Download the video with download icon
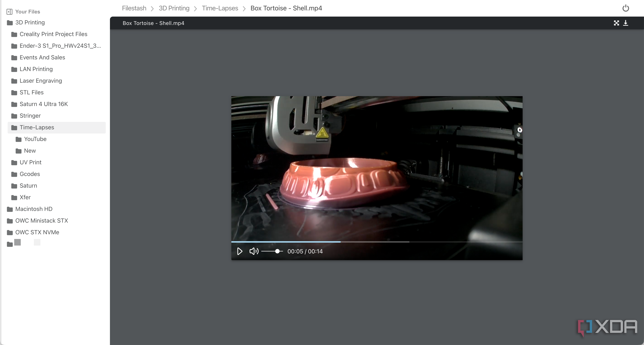Viewport: 644px width, 345px height. tap(625, 23)
